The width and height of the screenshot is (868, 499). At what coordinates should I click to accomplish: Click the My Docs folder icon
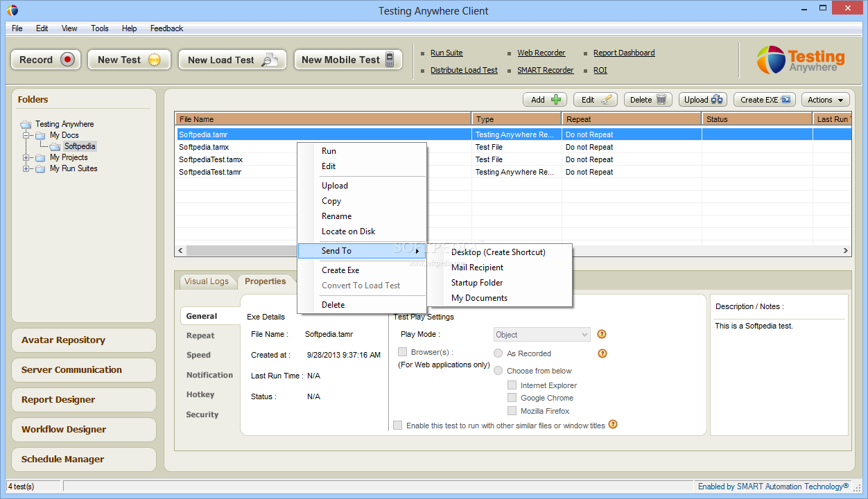40,135
